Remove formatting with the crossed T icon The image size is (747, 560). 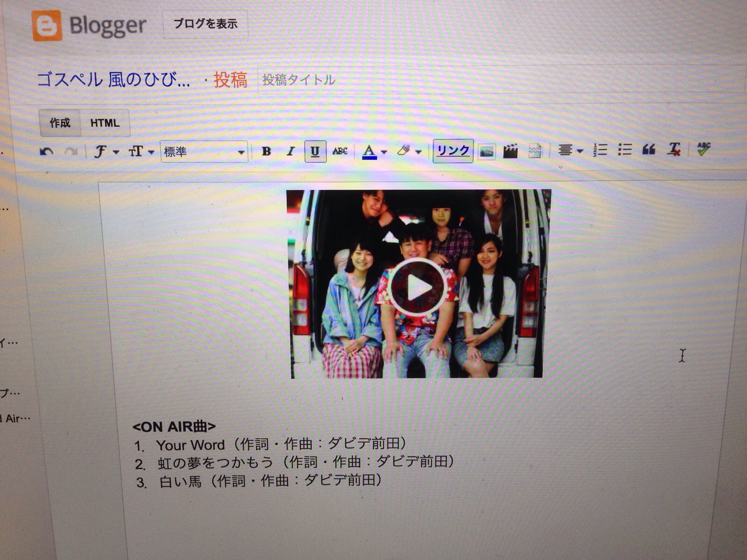point(674,149)
